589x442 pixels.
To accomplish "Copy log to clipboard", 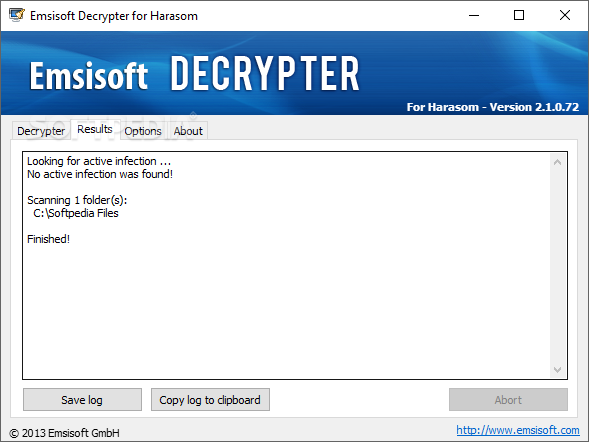I will pyautogui.click(x=210, y=400).
